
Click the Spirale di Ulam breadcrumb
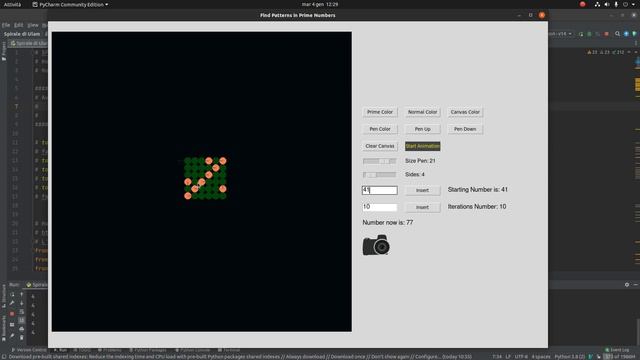22,34
